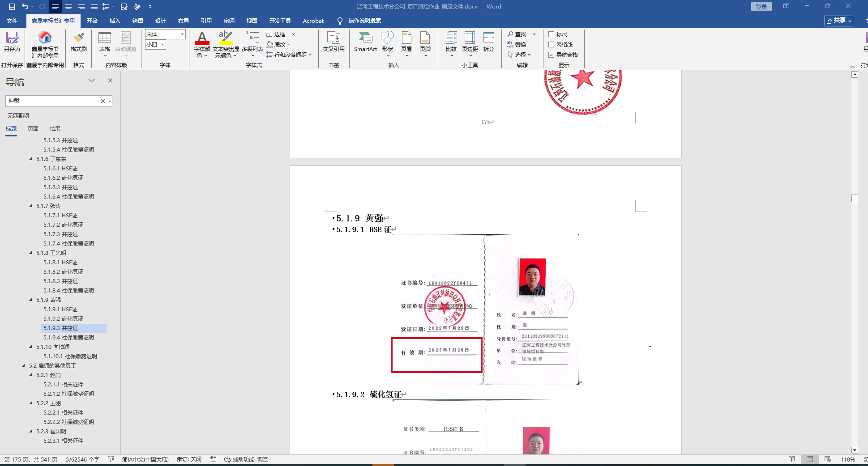Open the 页眉 header options

pos(406,44)
